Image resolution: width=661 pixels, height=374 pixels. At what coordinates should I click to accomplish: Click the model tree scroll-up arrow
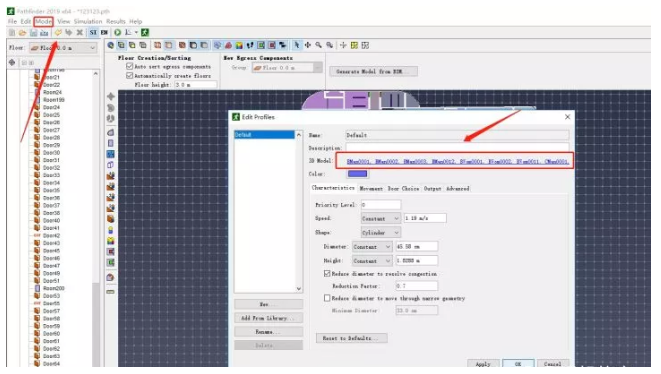point(96,74)
